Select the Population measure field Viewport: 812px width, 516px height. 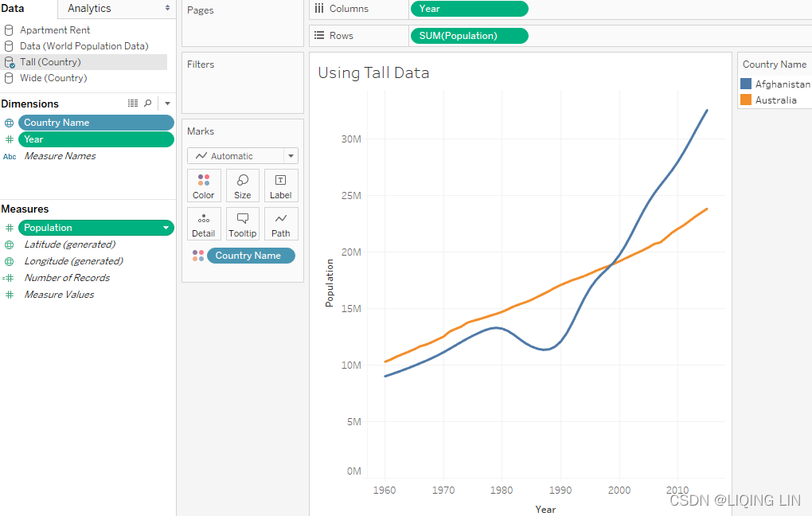pyautogui.click(x=96, y=228)
